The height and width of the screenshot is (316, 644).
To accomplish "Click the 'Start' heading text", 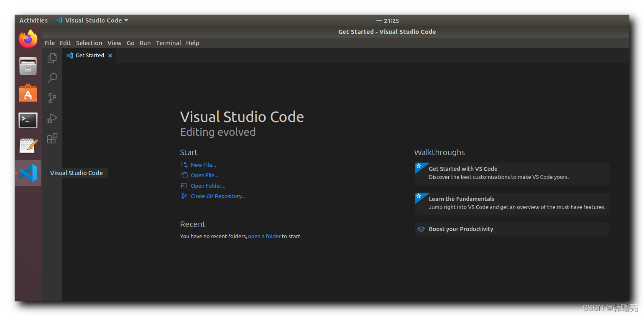I will pos(189,153).
